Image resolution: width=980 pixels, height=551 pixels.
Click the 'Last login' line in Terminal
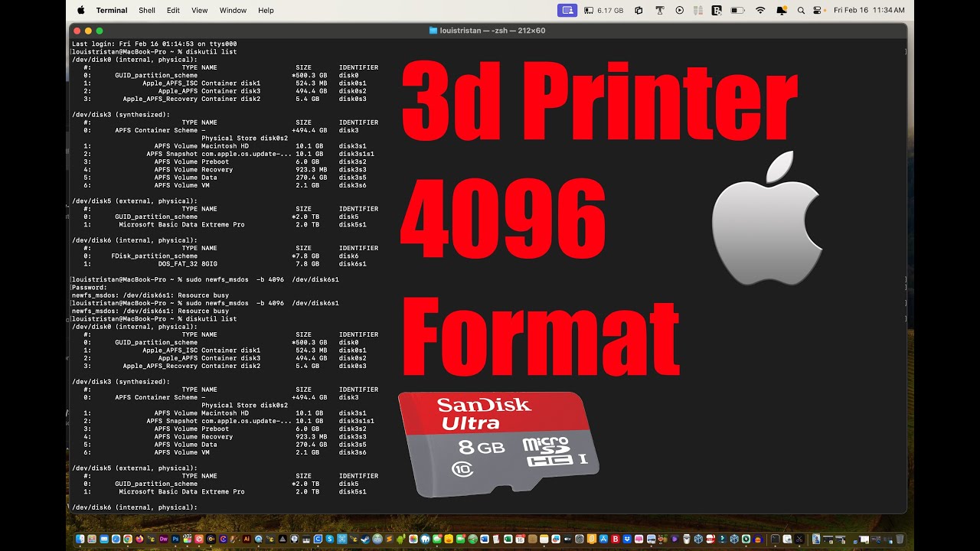click(x=154, y=44)
